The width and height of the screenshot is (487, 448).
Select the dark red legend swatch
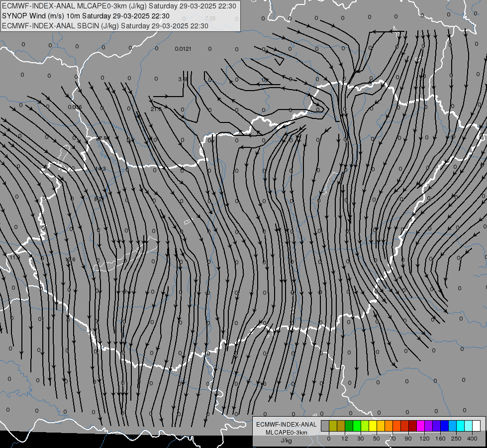tap(412, 426)
